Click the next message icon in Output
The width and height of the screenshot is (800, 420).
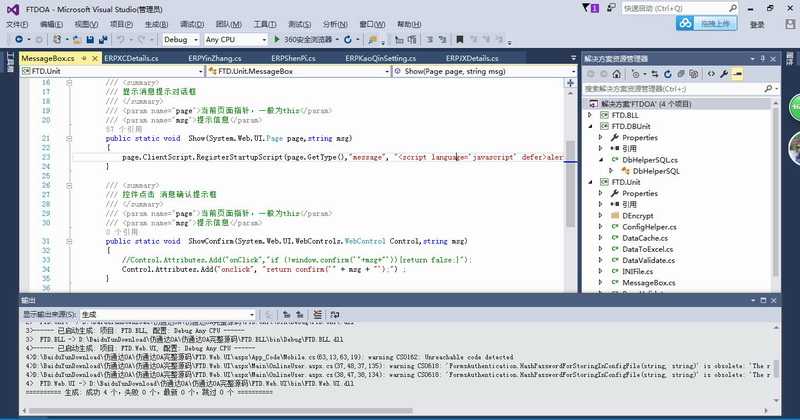click(x=300, y=314)
